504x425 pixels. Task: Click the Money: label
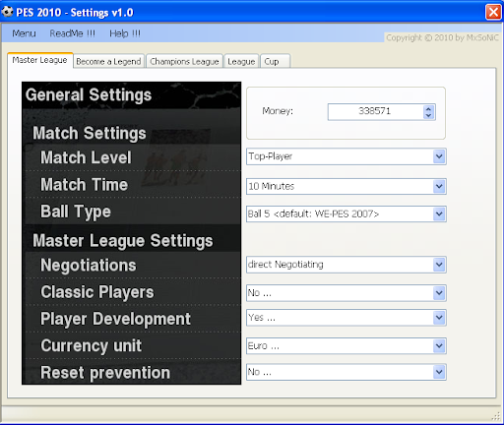(x=278, y=111)
